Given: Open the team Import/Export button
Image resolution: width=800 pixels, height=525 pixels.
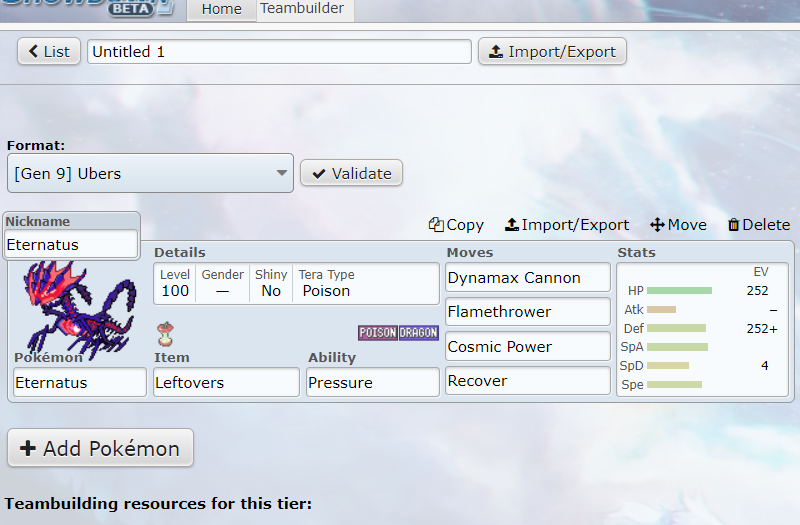Looking at the screenshot, I should click(552, 52).
